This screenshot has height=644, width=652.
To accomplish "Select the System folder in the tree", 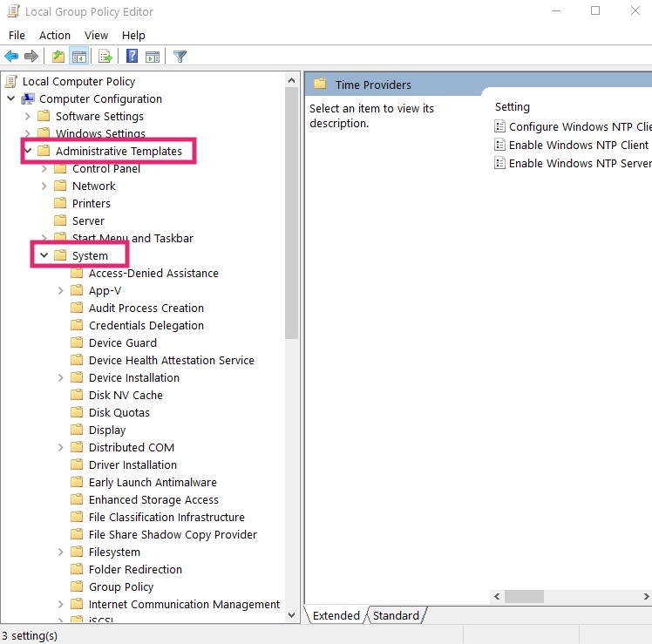I will pos(90,255).
